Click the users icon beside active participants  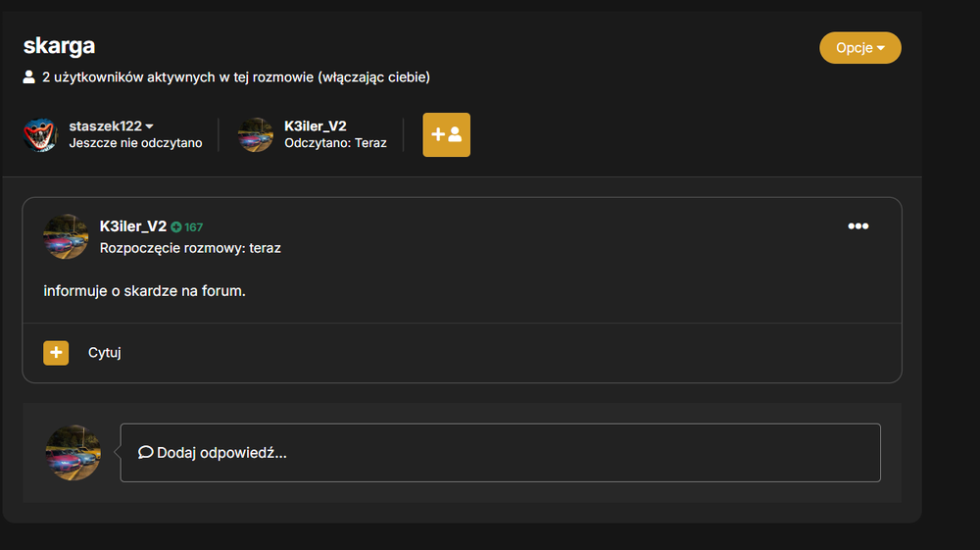(x=28, y=76)
